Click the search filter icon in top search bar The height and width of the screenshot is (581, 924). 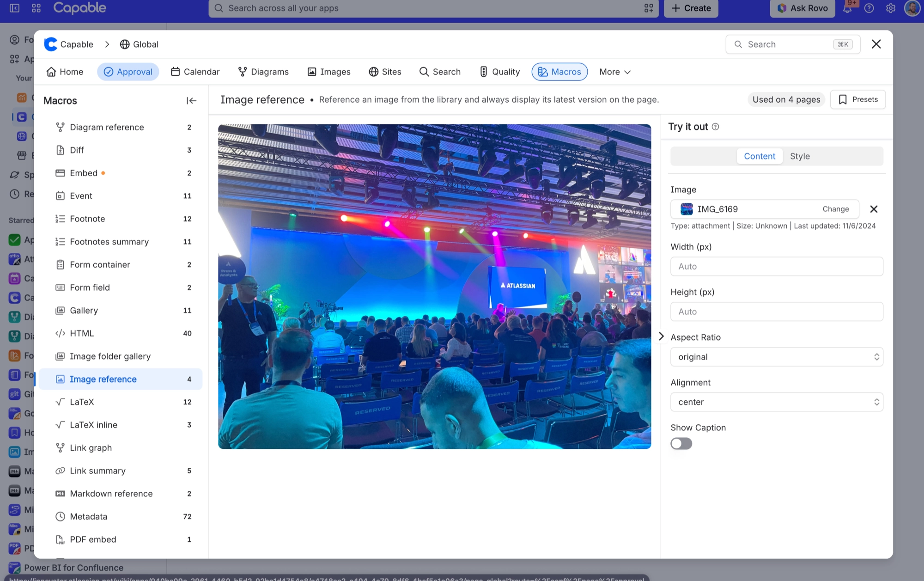coord(649,8)
